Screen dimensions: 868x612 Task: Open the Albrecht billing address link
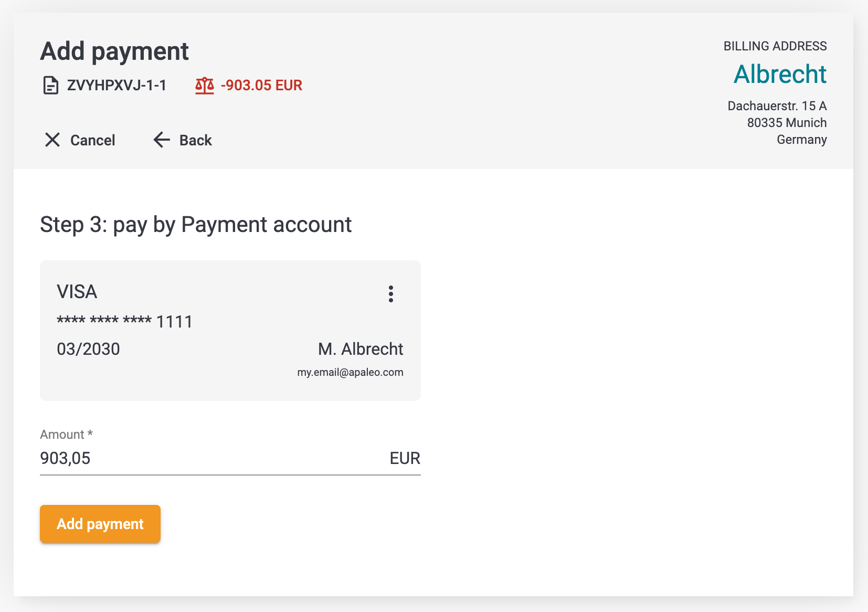coord(780,74)
